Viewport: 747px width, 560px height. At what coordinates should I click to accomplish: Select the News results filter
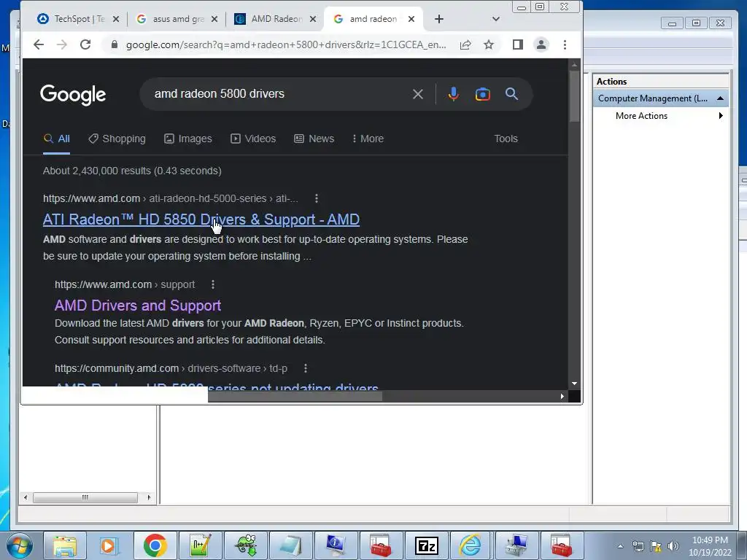(x=314, y=139)
